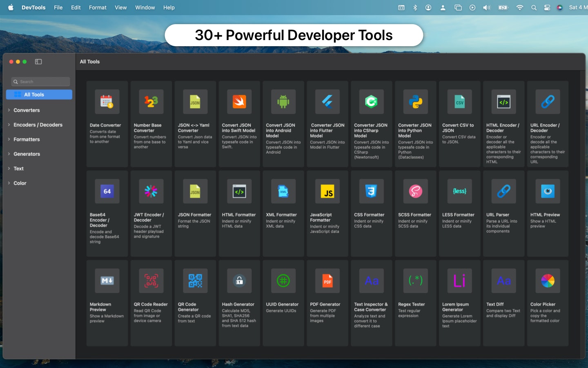Open the Hash Generator lock icon
This screenshot has height=368, width=588.
239,280
